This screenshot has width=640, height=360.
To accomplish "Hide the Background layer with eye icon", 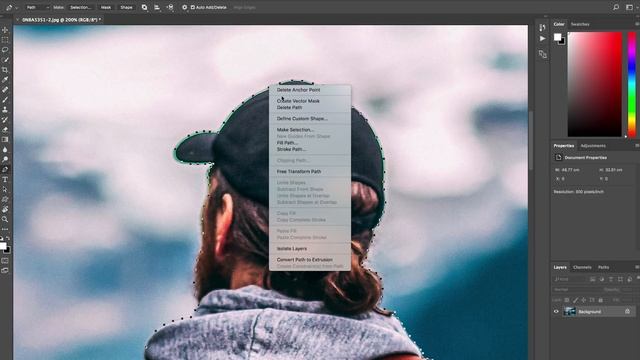I will (556, 311).
